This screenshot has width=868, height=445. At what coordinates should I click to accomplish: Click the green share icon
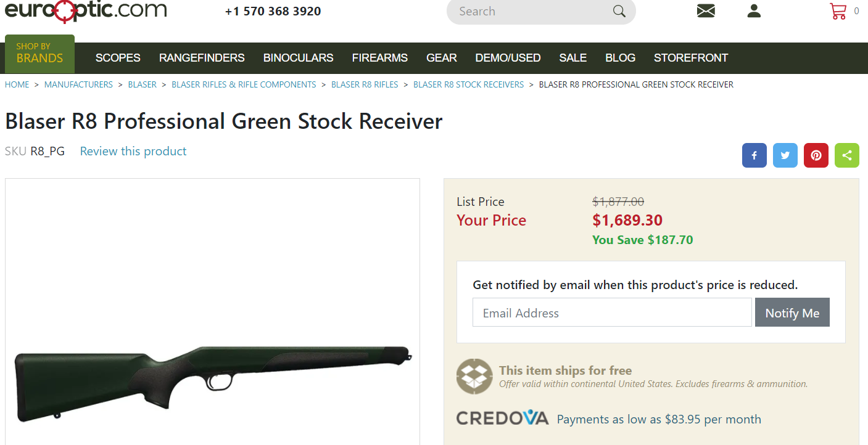pyautogui.click(x=847, y=155)
